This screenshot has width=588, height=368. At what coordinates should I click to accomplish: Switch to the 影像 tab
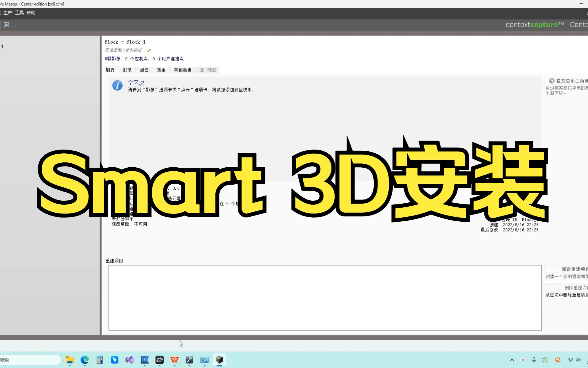(x=127, y=70)
